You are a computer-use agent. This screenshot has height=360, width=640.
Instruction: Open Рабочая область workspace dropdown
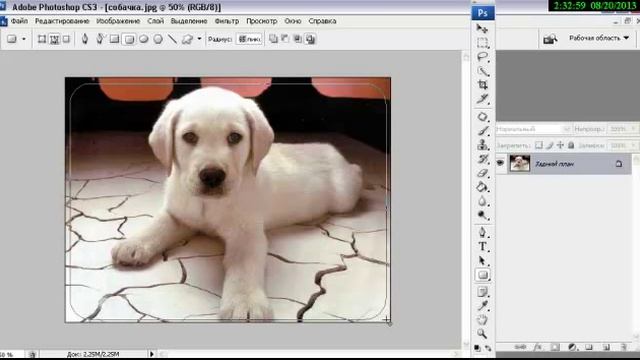point(599,38)
